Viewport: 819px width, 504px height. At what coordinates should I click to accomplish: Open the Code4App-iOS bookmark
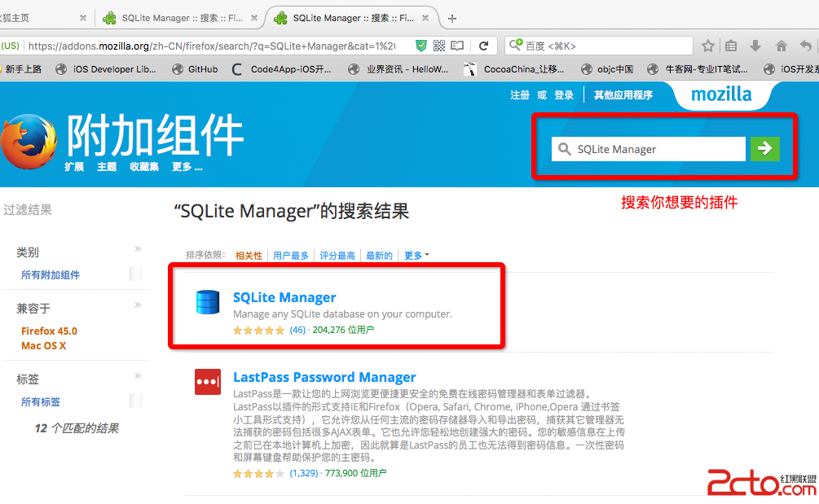tap(281, 69)
